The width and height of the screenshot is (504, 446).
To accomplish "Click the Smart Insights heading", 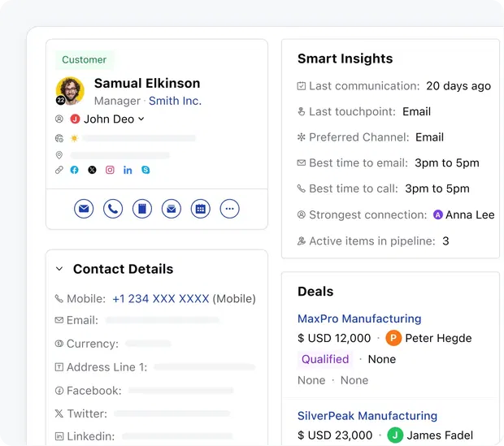I will pos(345,58).
